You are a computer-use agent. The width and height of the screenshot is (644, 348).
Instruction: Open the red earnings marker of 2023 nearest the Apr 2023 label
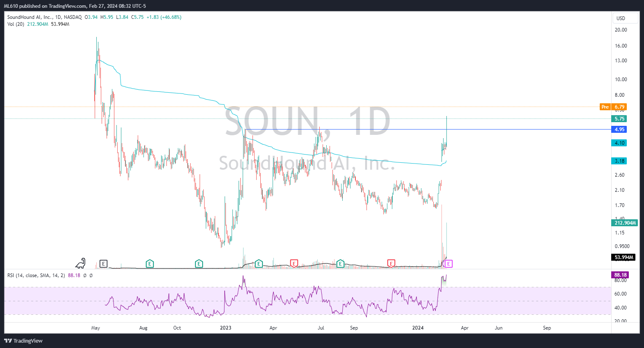coord(294,264)
